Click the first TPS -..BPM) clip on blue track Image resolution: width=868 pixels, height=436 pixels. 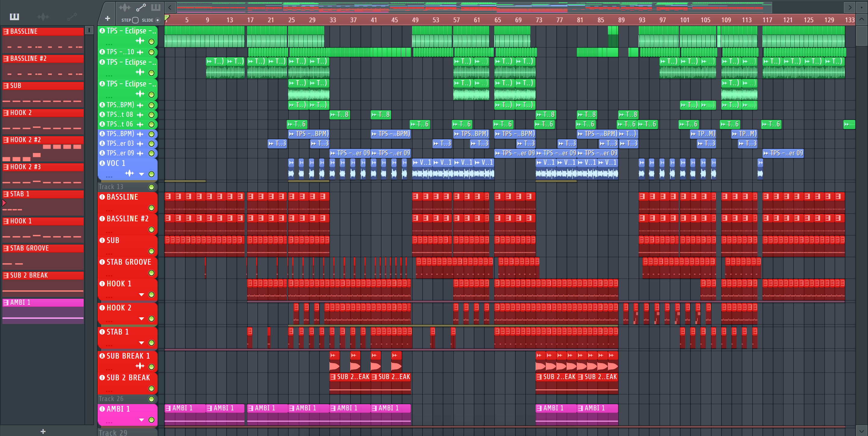309,134
